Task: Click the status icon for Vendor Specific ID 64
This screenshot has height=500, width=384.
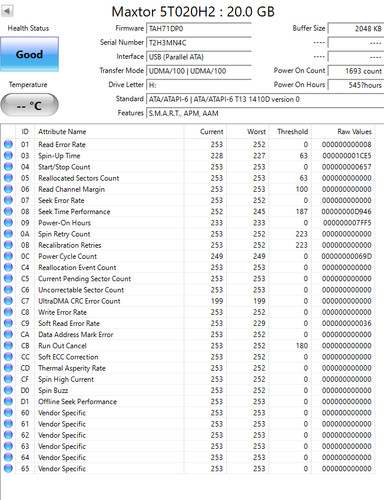Action: point(8,457)
